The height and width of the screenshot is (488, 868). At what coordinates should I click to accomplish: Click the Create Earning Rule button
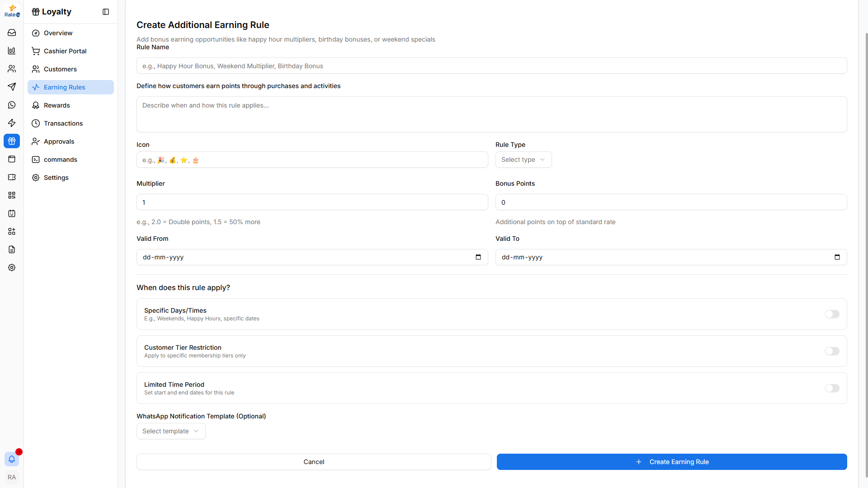click(672, 462)
